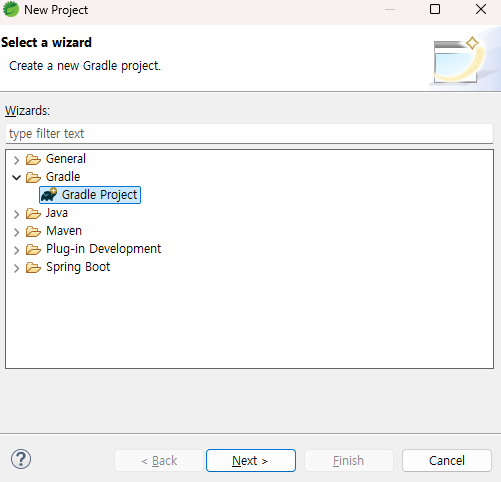Select the Plug-in Development tree label

[x=103, y=249]
